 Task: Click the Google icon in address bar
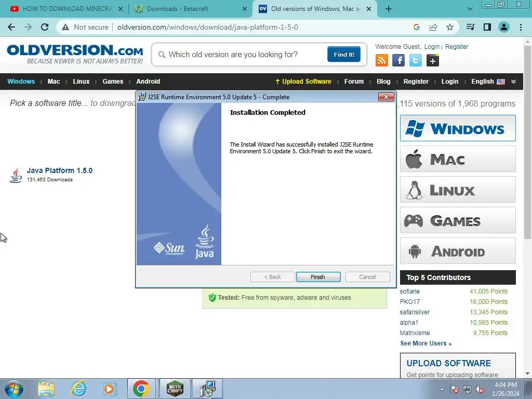pyautogui.click(x=417, y=27)
